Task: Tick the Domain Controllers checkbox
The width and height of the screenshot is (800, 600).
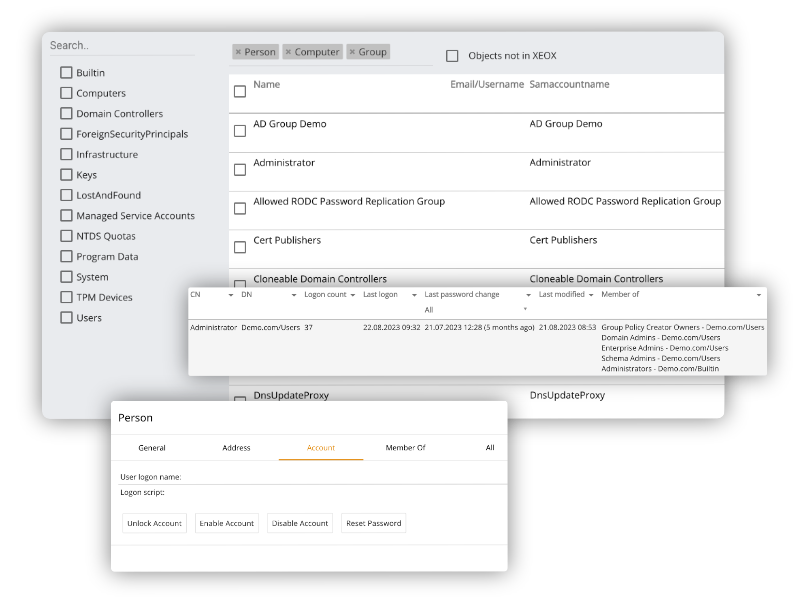Action: coord(66,113)
